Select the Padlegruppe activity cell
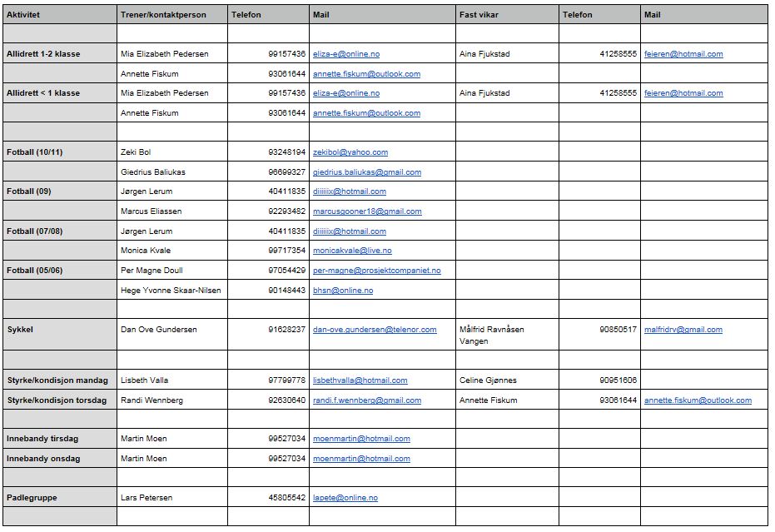The width and height of the screenshot is (775, 532). tap(60, 497)
